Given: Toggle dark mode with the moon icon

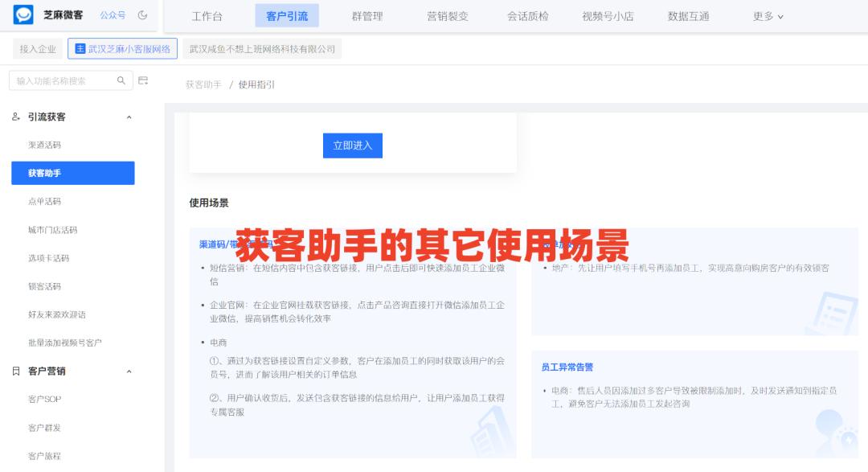Looking at the screenshot, I should (143, 15).
